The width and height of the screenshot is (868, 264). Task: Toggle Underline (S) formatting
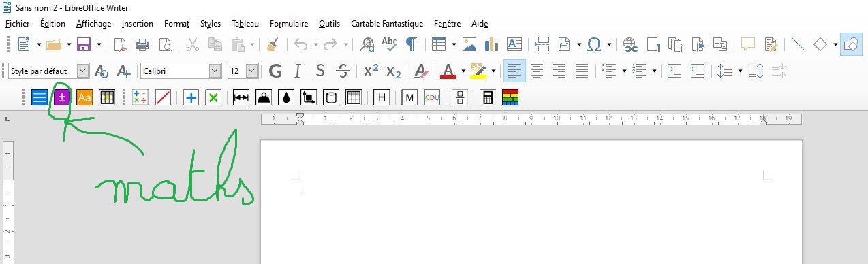pyautogui.click(x=320, y=71)
